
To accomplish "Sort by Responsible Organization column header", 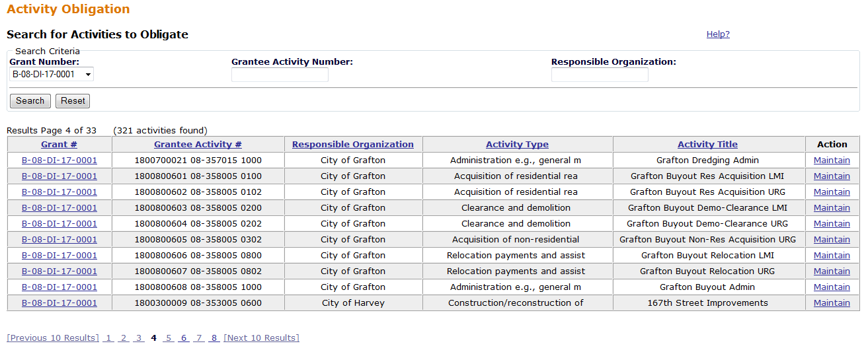I will click(x=352, y=144).
